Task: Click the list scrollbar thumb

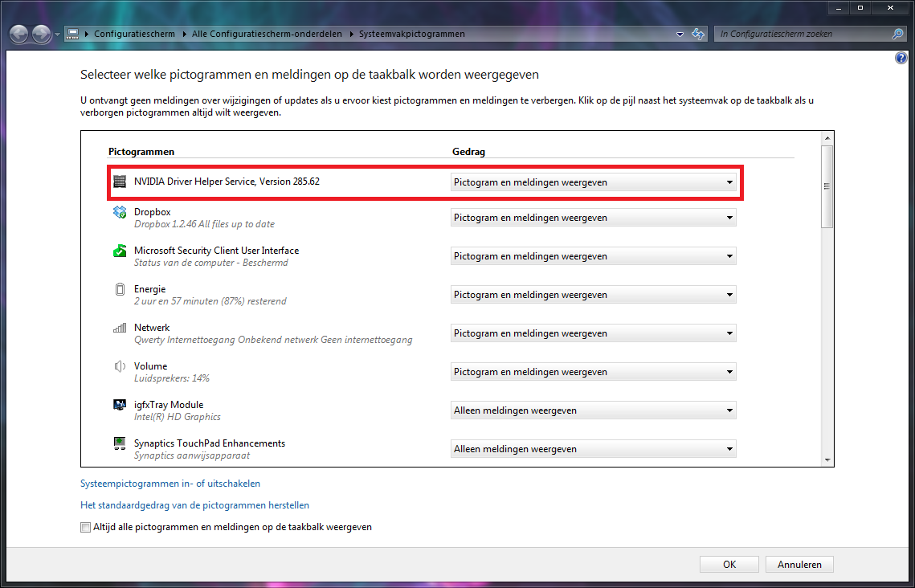Action: [x=827, y=186]
